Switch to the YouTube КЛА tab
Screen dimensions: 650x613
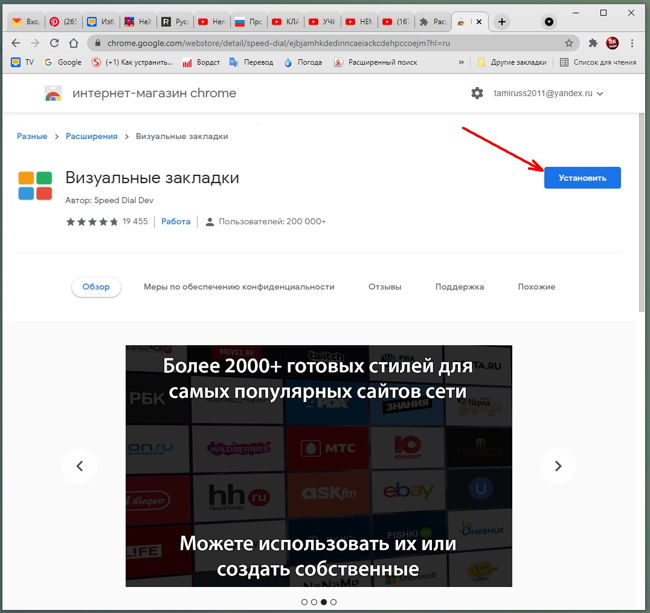[285, 22]
